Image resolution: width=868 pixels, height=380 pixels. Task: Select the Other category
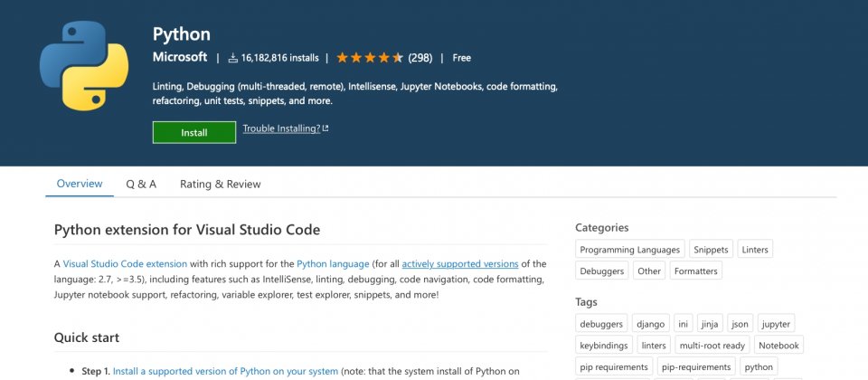click(649, 271)
